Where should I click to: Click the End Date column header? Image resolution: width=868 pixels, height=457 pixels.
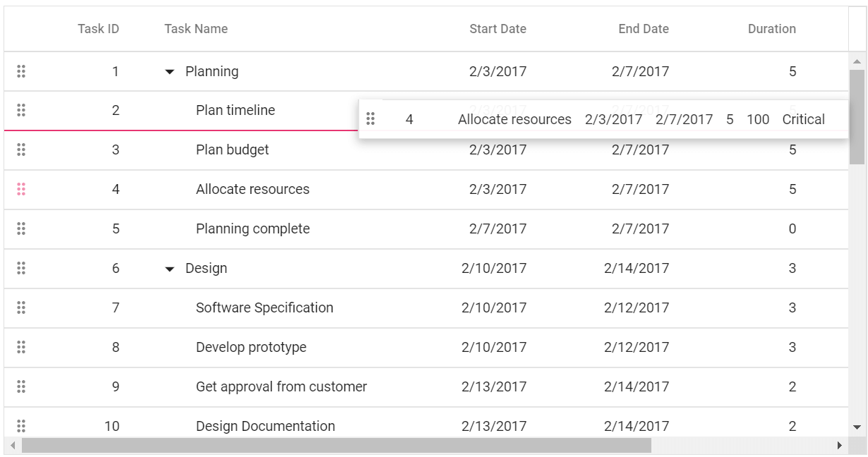(644, 29)
